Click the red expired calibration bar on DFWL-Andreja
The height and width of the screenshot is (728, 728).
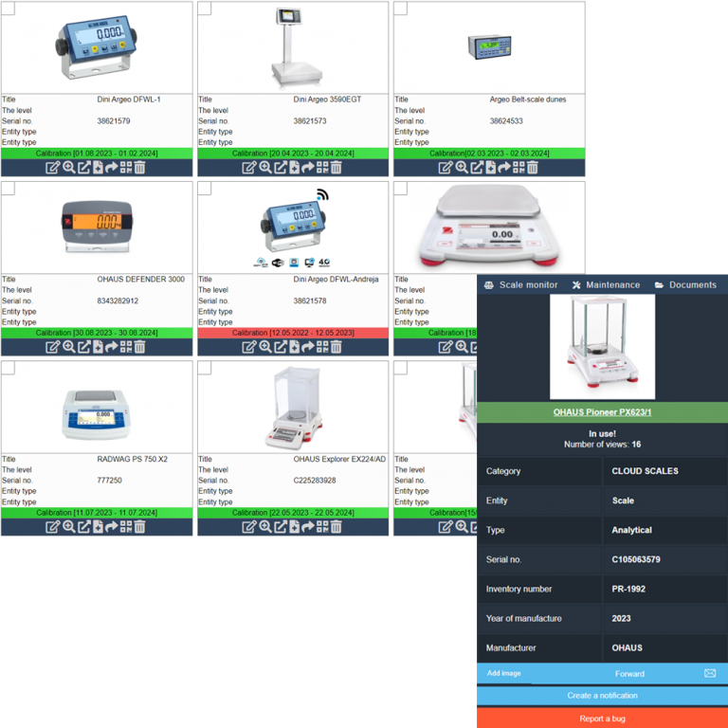tap(293, 333)
